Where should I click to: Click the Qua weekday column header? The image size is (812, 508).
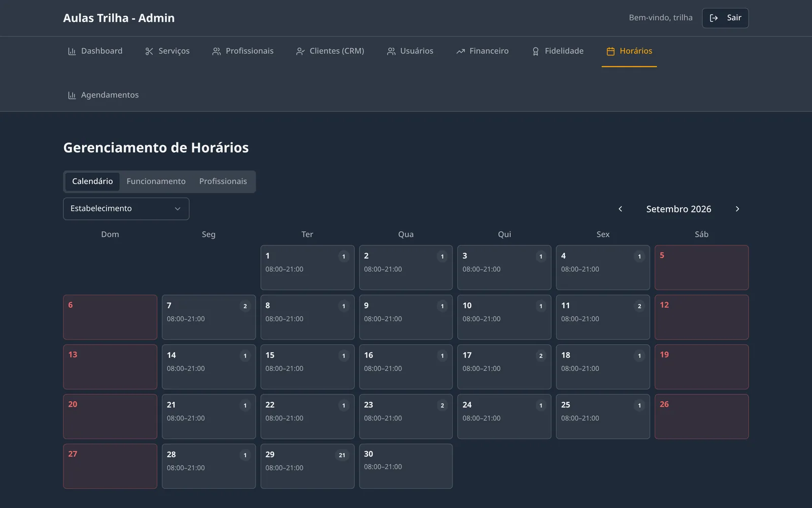click(x=406, y=234)
